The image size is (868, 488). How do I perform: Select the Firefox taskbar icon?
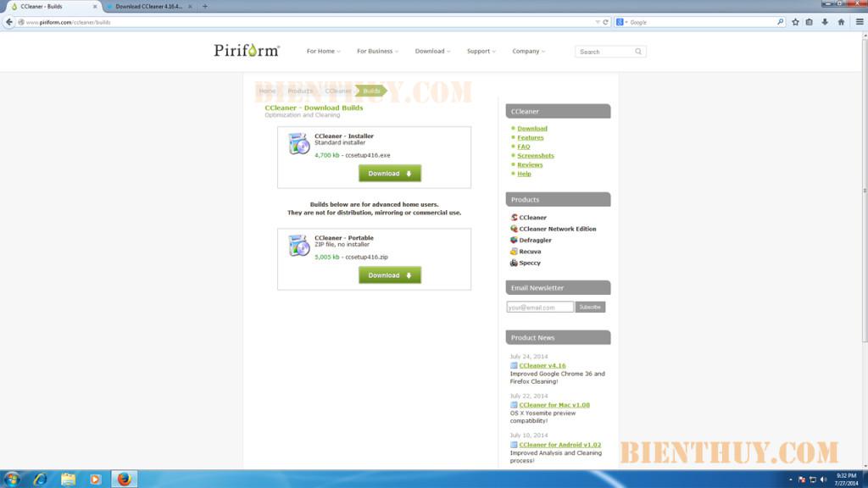124,479
